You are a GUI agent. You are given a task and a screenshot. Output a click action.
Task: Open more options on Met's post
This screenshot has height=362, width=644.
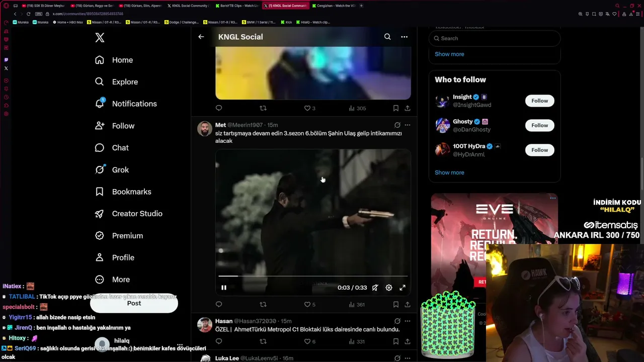point(408,125)
